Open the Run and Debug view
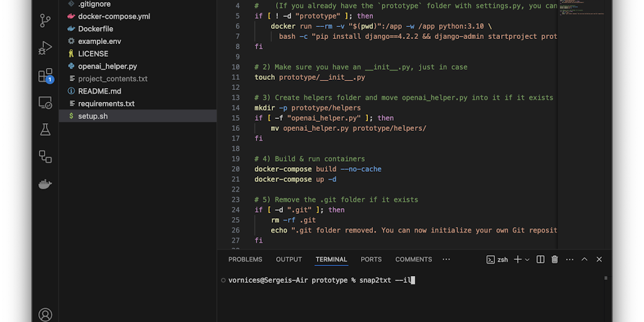 coord(45,48)
